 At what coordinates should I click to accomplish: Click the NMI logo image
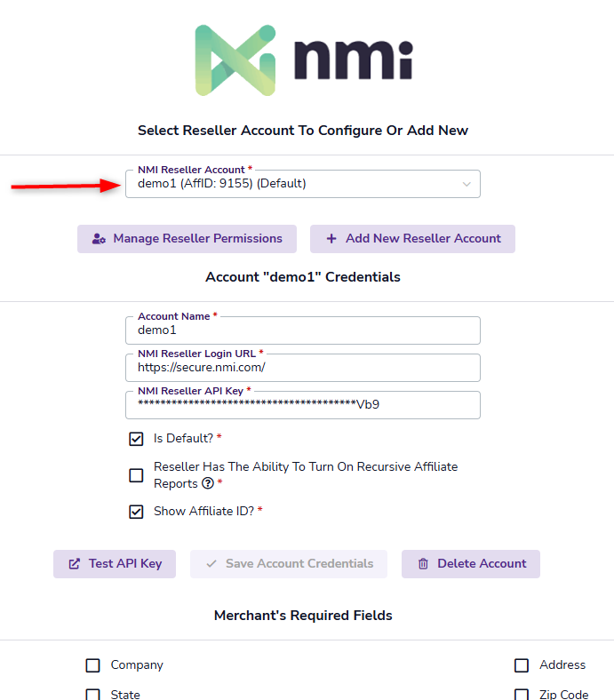tap(305, 60)
